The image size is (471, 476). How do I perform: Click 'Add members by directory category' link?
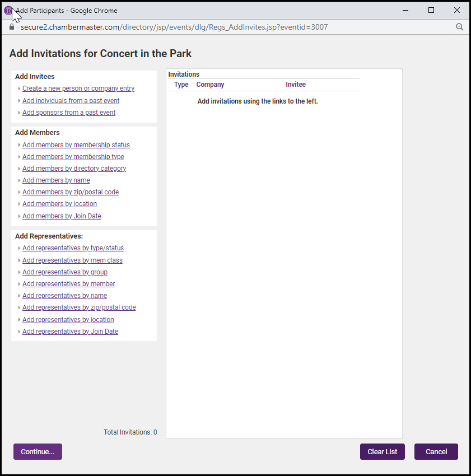tap(74, 169)
